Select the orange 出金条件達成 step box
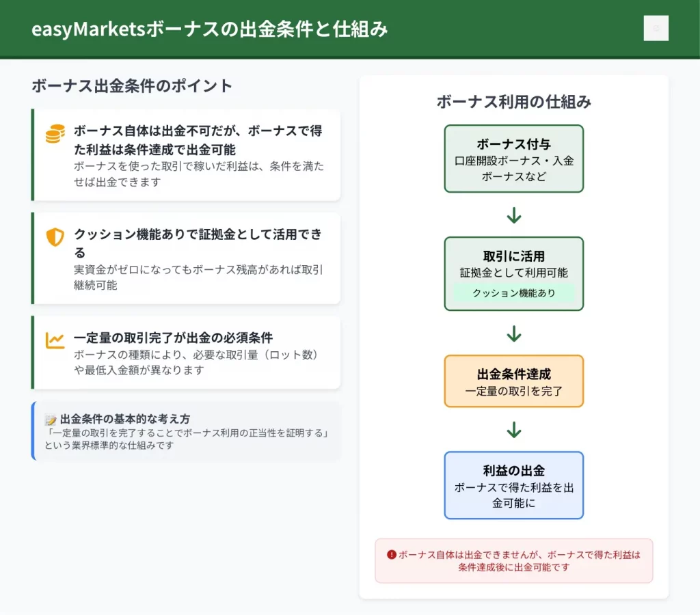Viewport: 700px width, 615px height. pyautogui.click(x=514, y=381)
